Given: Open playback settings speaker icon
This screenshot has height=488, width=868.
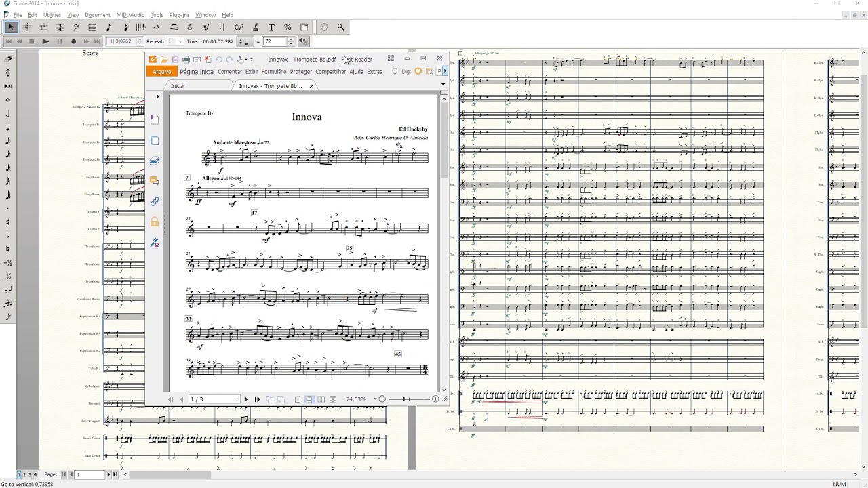Looking at the screenshot, I should click(x=303, y=41).
